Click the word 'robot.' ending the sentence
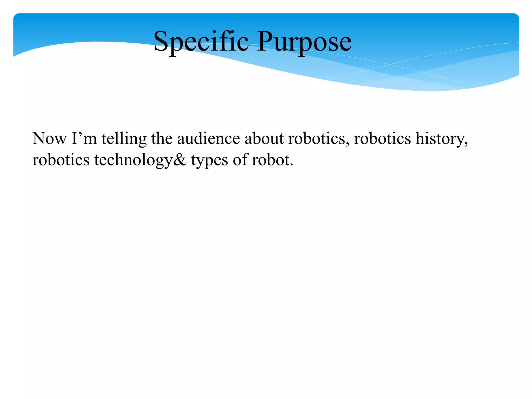The image size is (532, 399). coord(272,159)
